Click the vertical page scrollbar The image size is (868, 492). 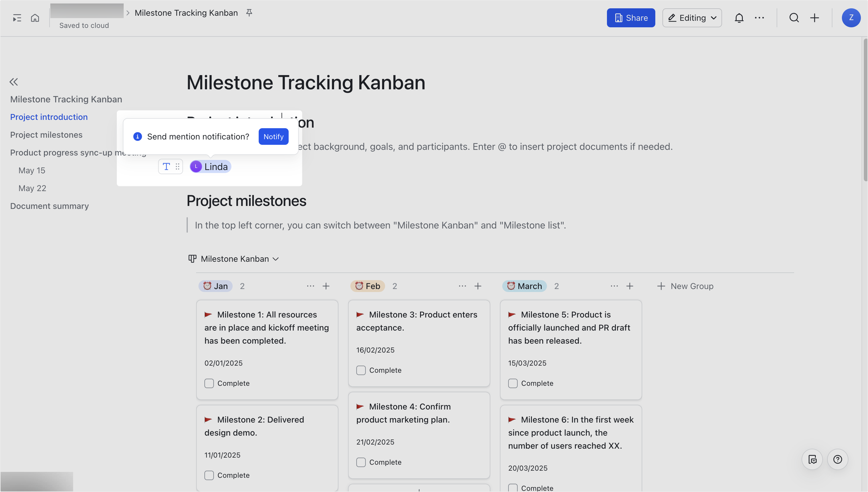[865, 110]
